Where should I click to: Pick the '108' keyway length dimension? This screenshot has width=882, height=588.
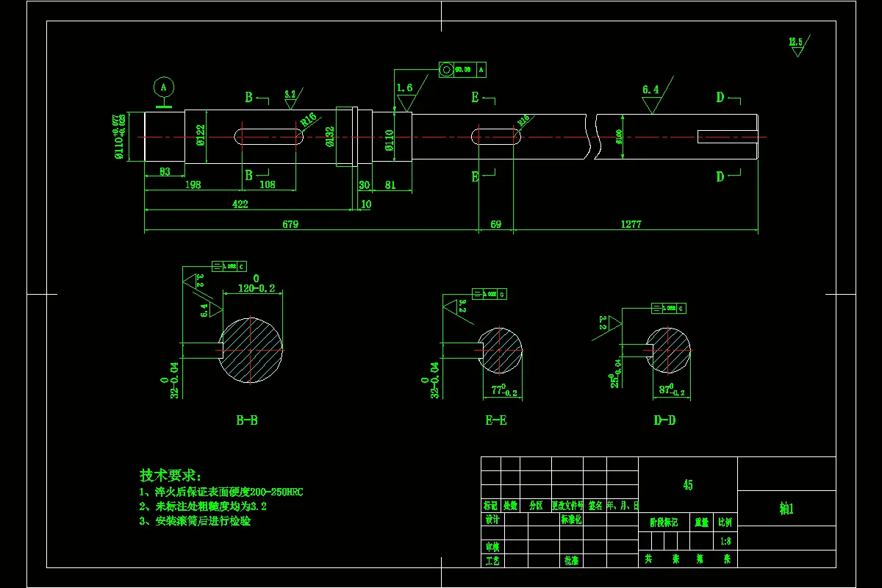click(x=268, y=184)
